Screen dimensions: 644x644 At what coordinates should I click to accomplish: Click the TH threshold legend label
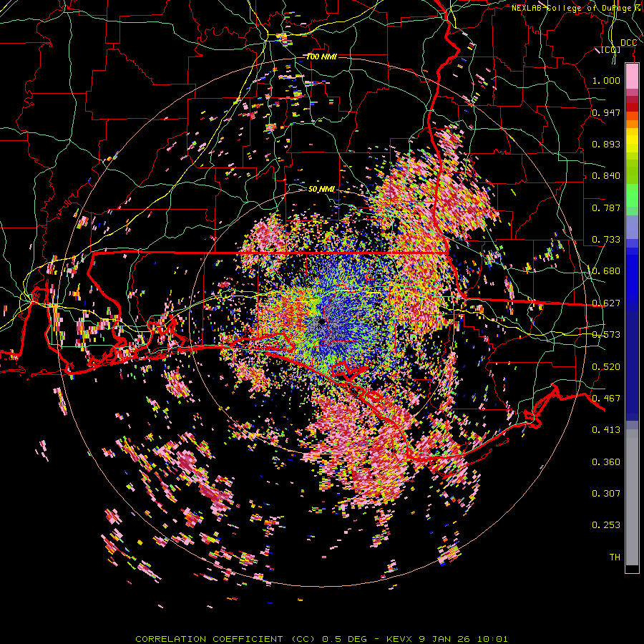click(x=615, y=557)
